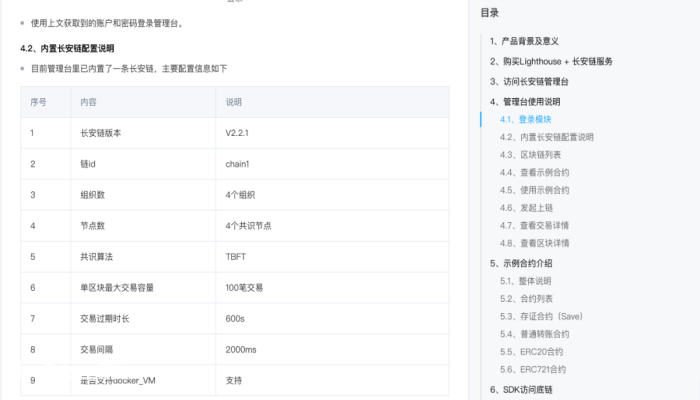Go to 4.8、查看区块详情
Viewport: 700px width, 400px height.
click(534, 243)
